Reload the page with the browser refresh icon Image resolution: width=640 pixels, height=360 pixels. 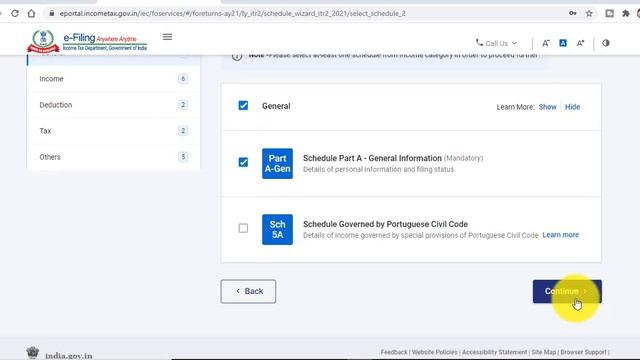point(15,13)
